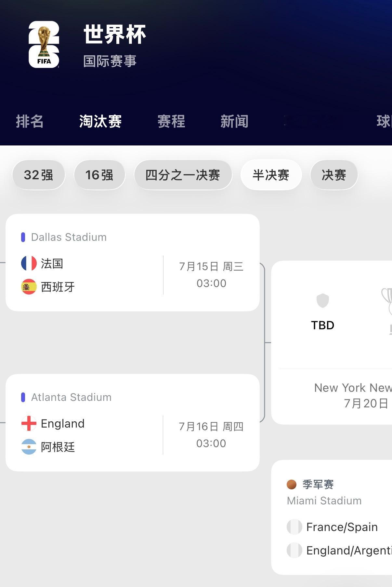
Task: Tap the France flag icon
Action: pyautogui.click(x=29, y=263)
